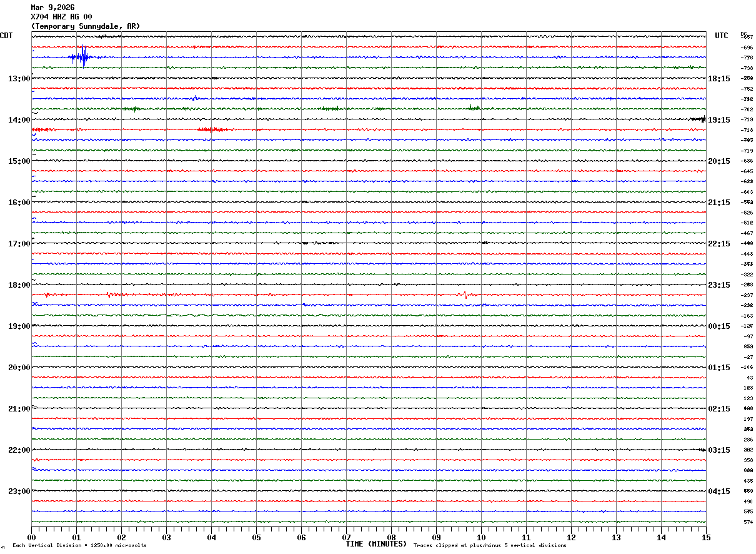
Task: Click the 'CDT' timezone label
Action: (6, 36)
